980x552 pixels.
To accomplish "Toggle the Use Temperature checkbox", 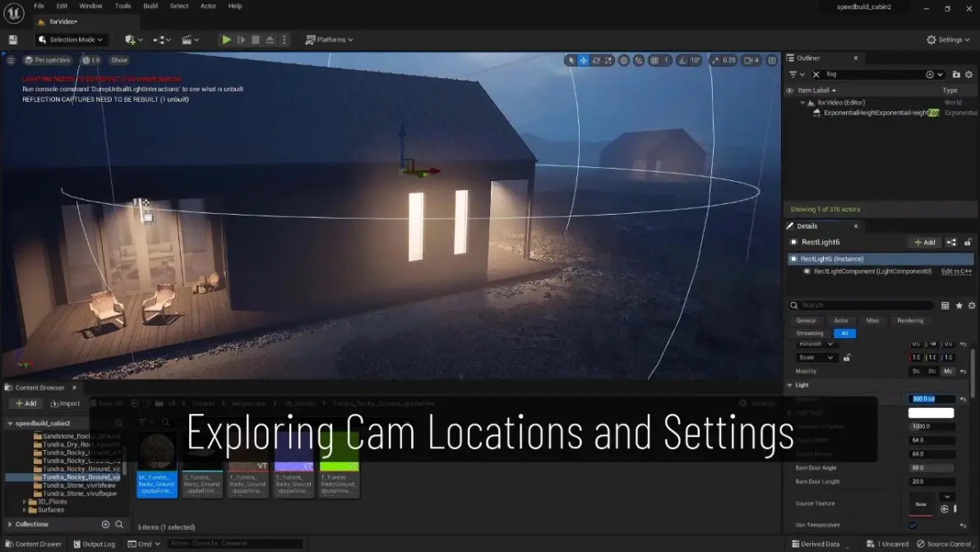I will [x=913, y=525].
